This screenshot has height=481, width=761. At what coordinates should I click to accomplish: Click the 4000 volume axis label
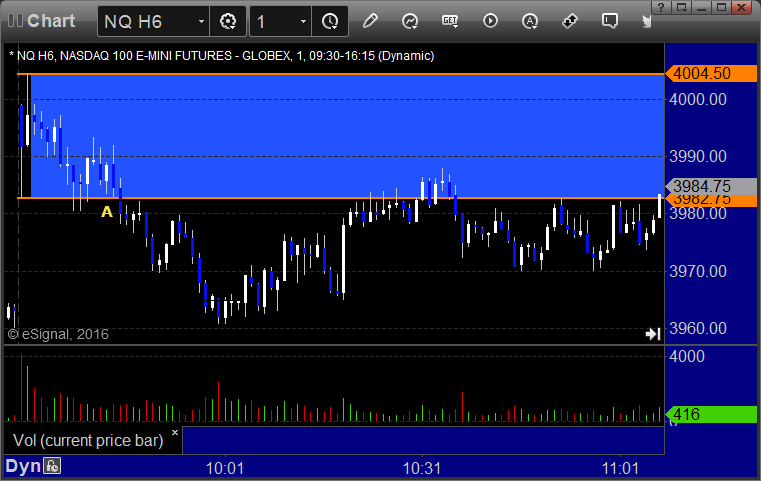pos(687,357)
